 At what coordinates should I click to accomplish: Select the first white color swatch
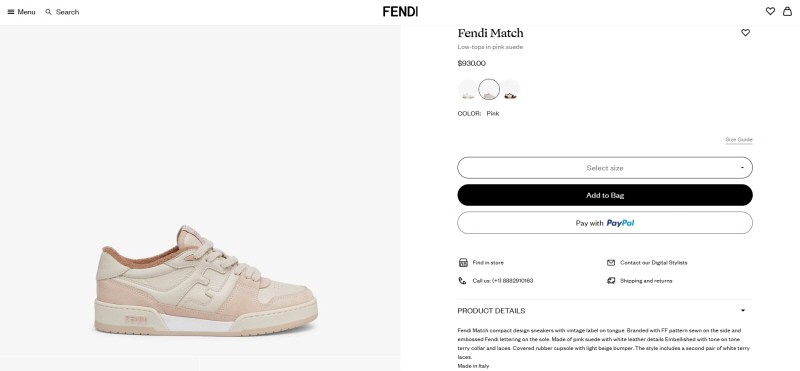click(x=468, y=90)
